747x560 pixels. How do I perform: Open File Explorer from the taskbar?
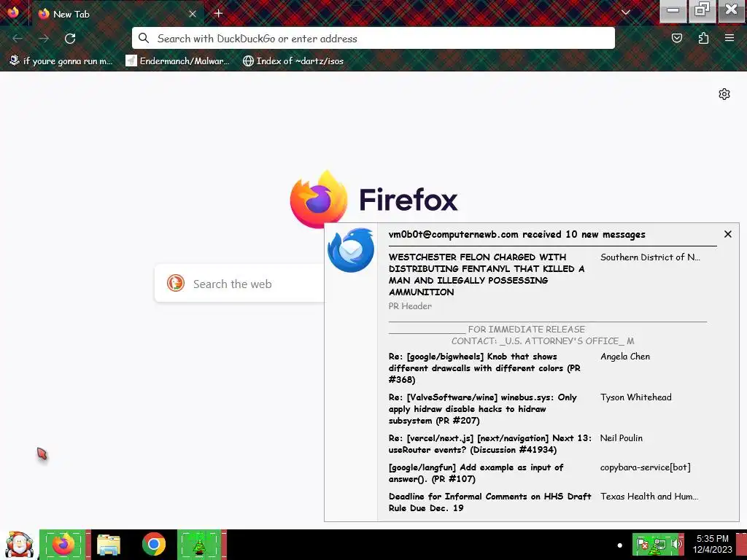click(x=109, y=544)
